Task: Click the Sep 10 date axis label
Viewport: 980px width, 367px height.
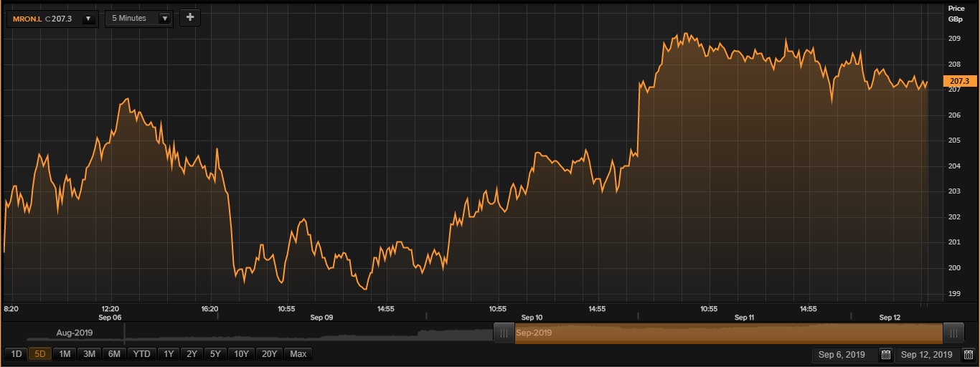Action: click(532, 317)
